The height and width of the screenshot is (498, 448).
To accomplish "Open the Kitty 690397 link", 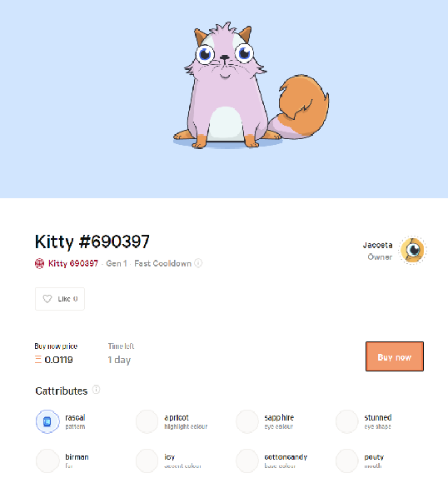I will click(73, 264).
